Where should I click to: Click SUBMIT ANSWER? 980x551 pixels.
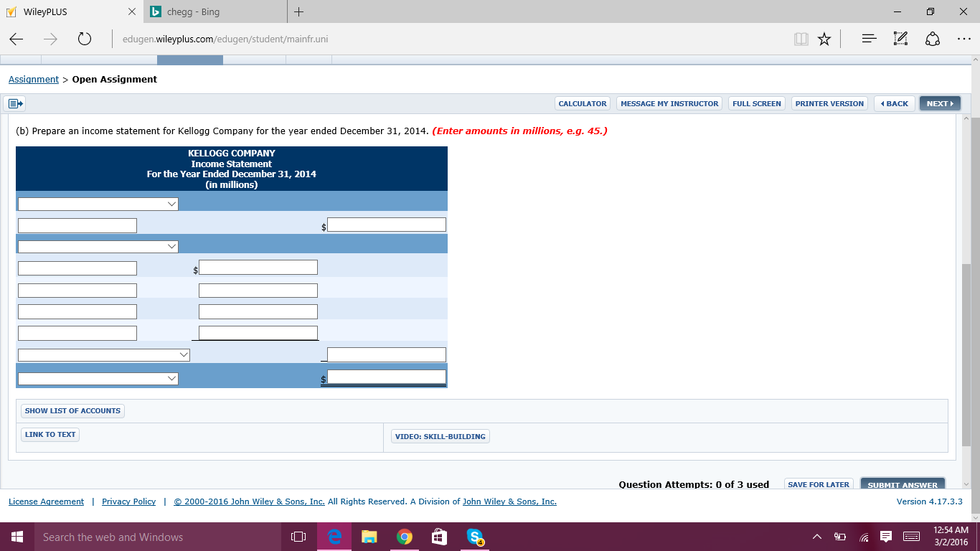[903, 485]
